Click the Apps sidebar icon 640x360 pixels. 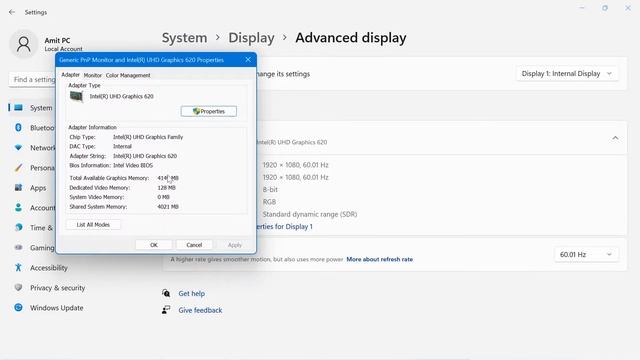click(18, 188)
